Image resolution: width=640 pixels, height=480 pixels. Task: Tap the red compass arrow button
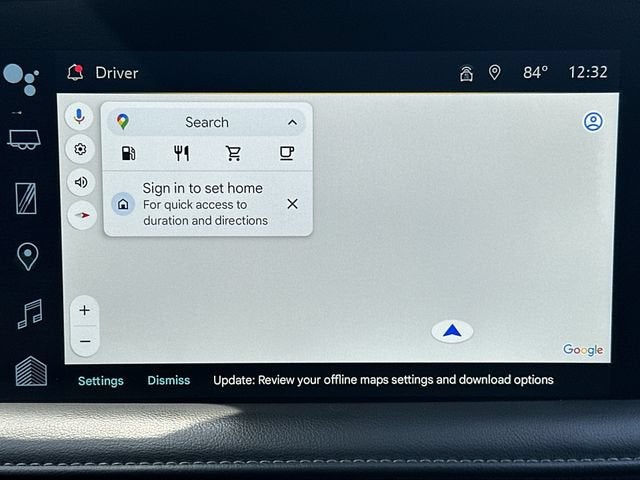click(82, 215)
